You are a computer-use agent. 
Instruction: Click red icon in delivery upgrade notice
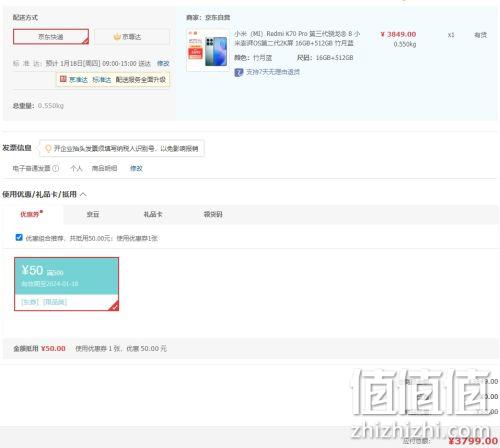coord(63,79)
